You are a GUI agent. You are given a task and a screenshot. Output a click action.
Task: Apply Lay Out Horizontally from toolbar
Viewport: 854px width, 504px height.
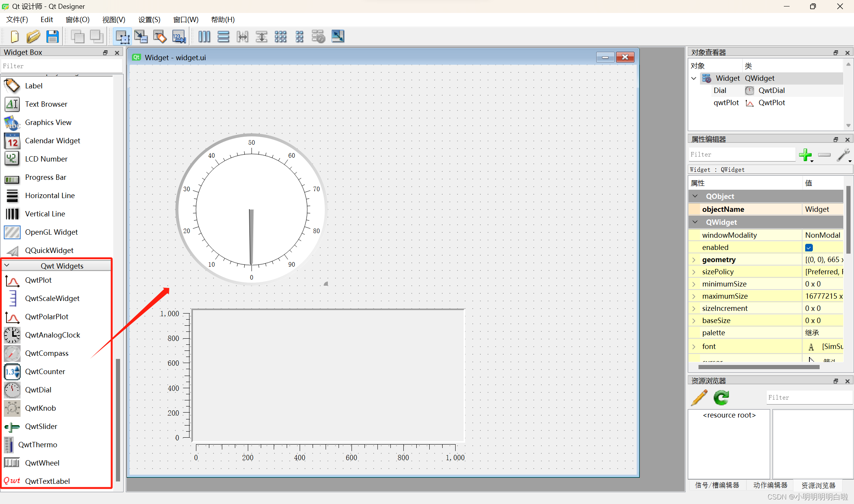click(204, 37)
